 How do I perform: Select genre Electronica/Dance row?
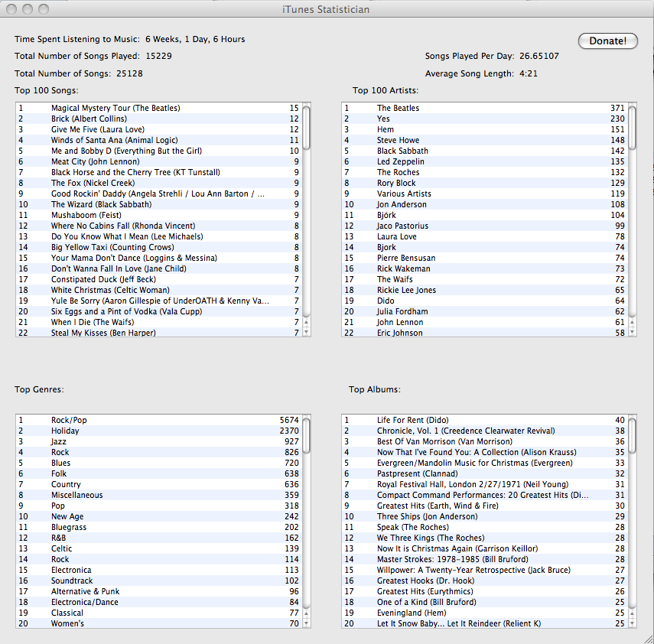[x=159, y=602]
